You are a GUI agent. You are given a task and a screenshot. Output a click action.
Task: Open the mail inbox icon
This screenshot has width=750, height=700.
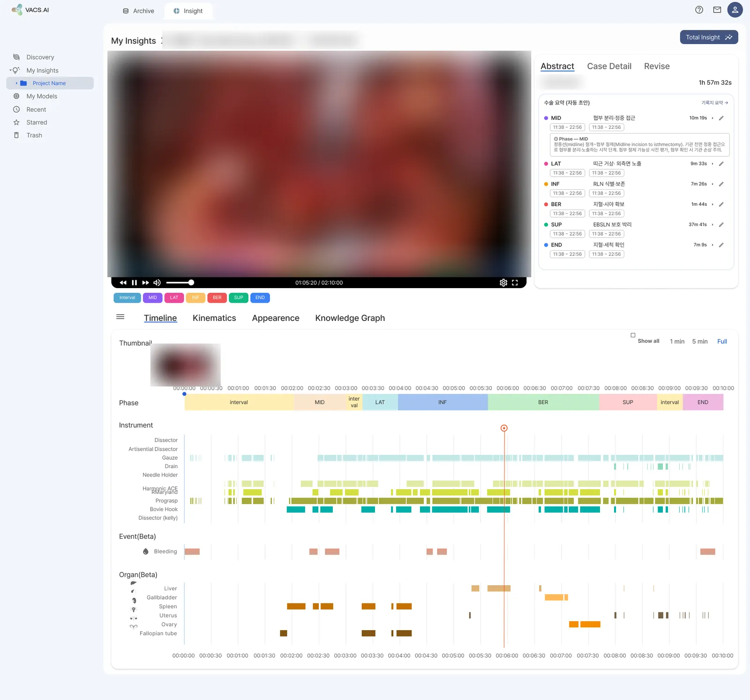click(717, 10)
